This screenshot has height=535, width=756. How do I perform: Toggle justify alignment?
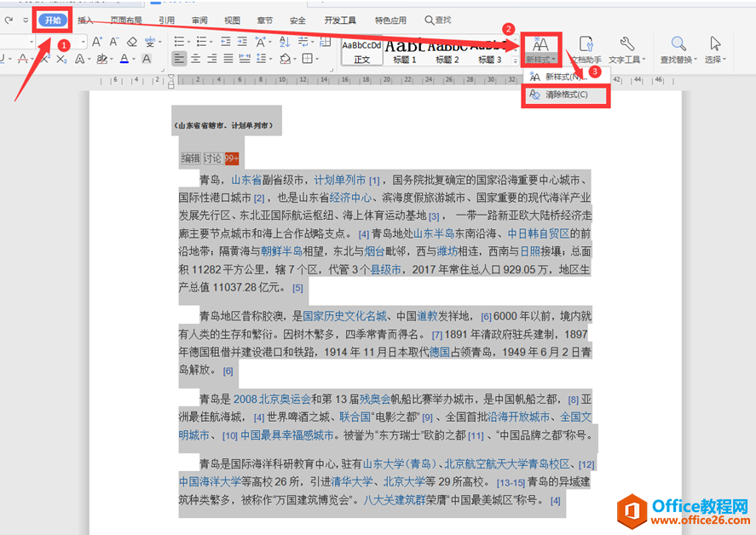click(228, 59)
